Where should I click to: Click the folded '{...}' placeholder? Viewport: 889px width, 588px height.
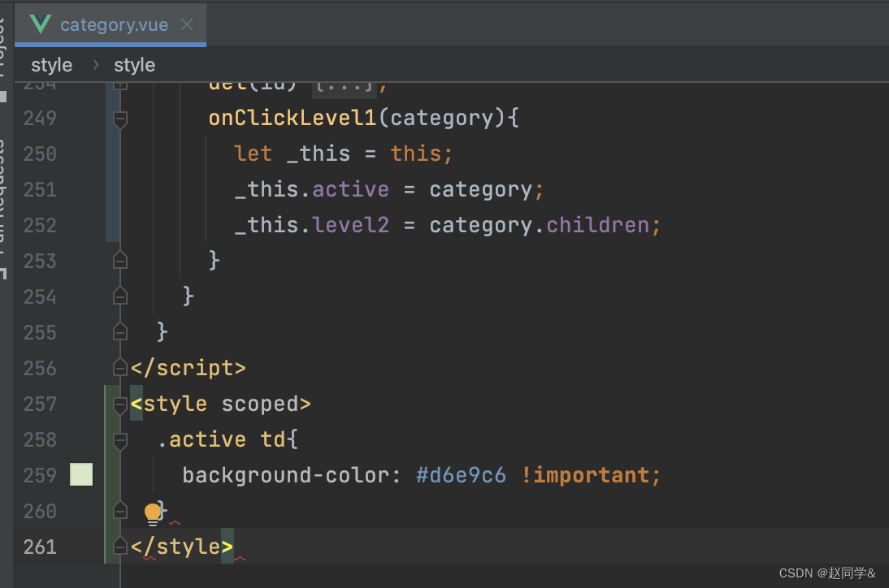coord(345,86)
